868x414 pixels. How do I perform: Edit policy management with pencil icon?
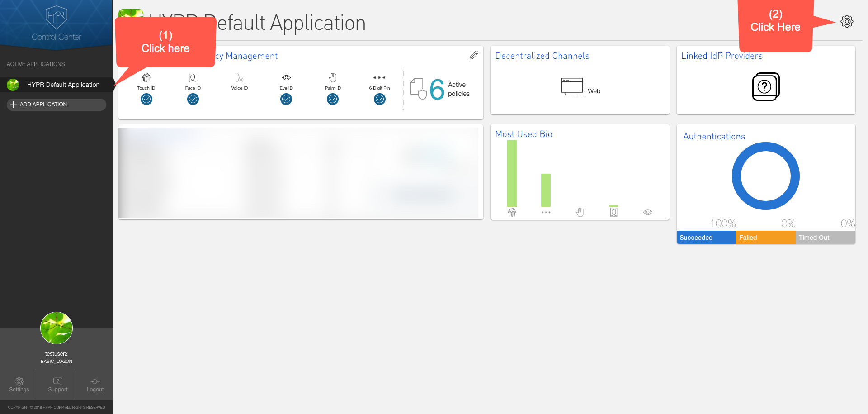click(x=474, y=55)
